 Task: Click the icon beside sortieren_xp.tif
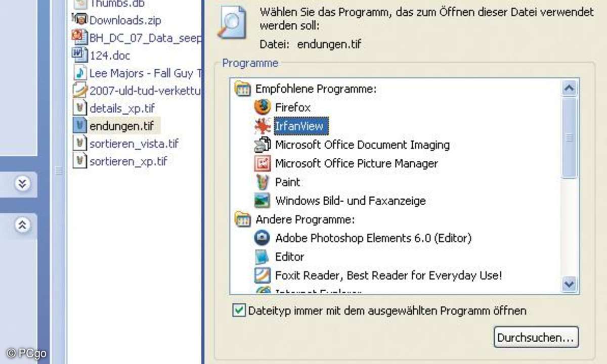(80, 161)
